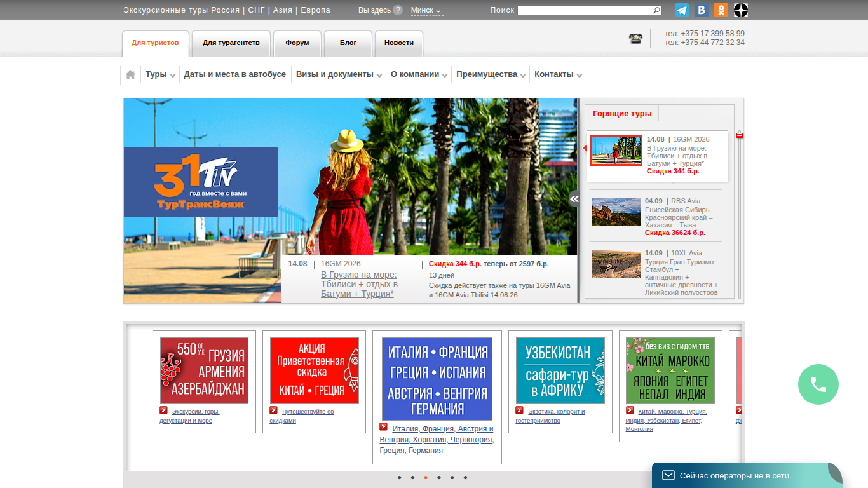Follow the СНГ tours link

pyautogui.click(x=255, y=10)
